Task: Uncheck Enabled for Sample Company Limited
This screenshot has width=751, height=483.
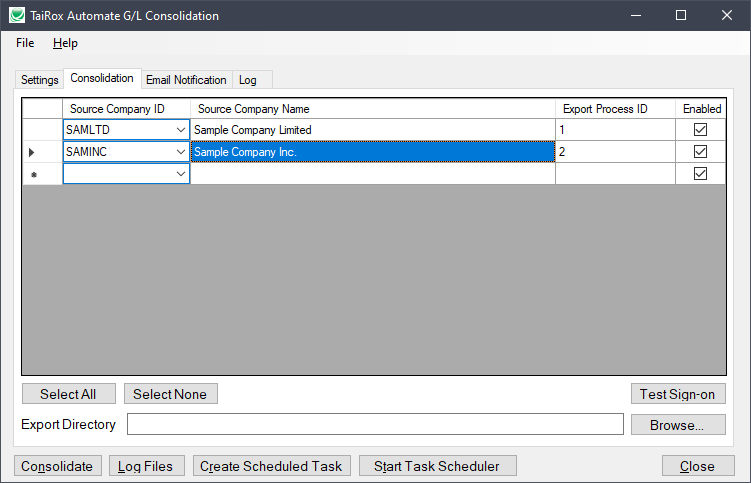Action: [x=700, y=129]
